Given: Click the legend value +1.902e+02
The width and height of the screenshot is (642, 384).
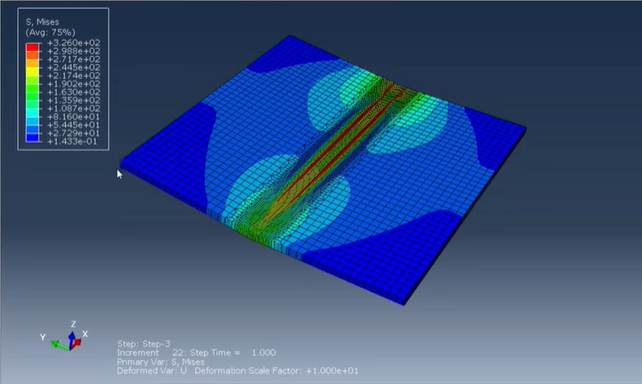Looking at the screenshot, I should pyautogui.click(x=74, y=84).
